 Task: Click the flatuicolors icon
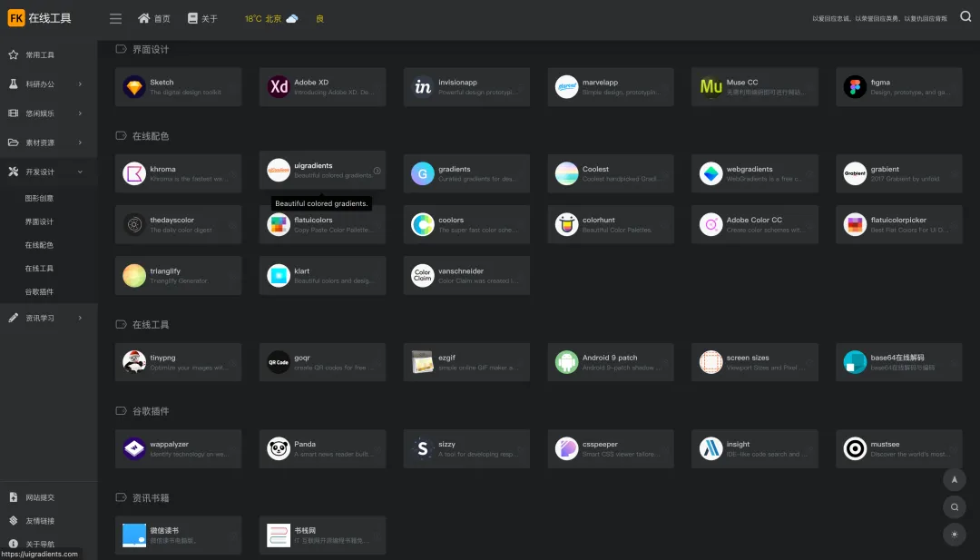click(279, 224)
